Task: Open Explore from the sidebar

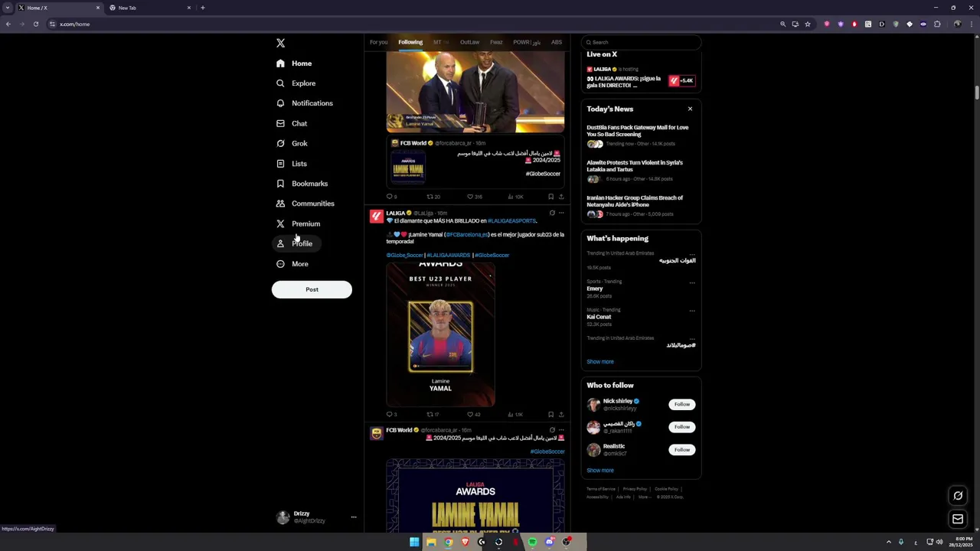Action: [296, 83]
